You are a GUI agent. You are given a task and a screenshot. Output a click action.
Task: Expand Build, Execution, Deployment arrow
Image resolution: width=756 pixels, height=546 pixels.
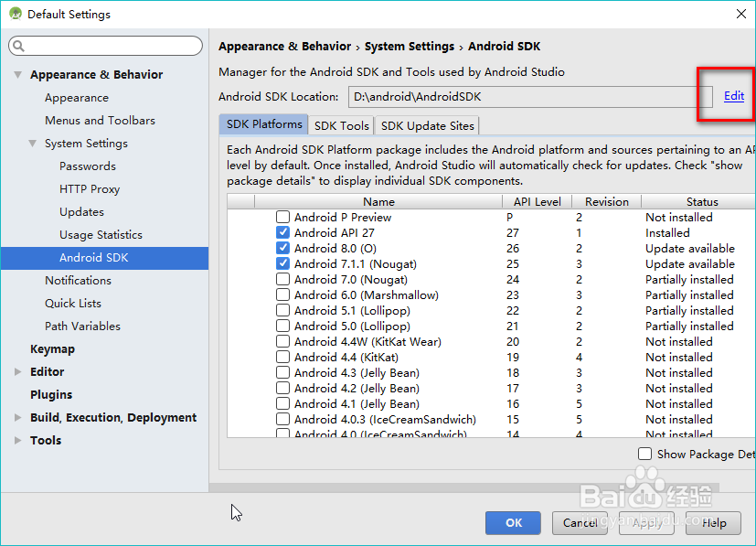click(18, 418)
